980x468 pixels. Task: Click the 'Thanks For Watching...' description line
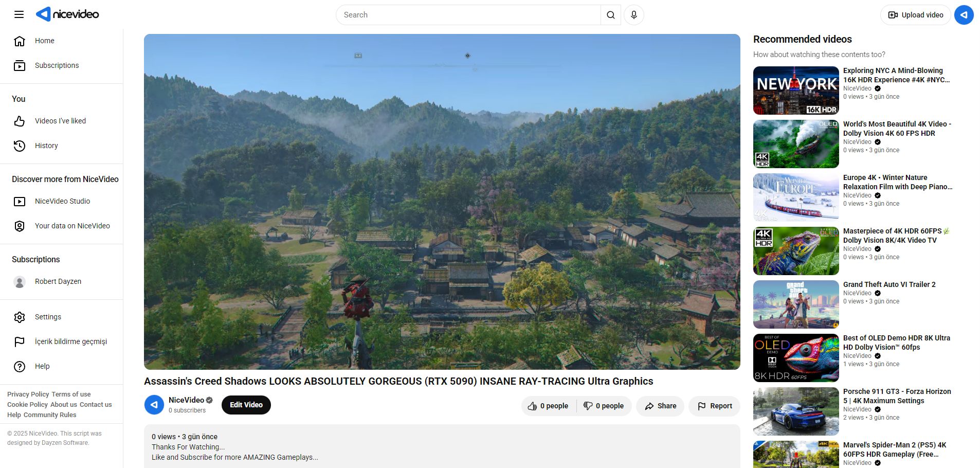pos(188,447)
